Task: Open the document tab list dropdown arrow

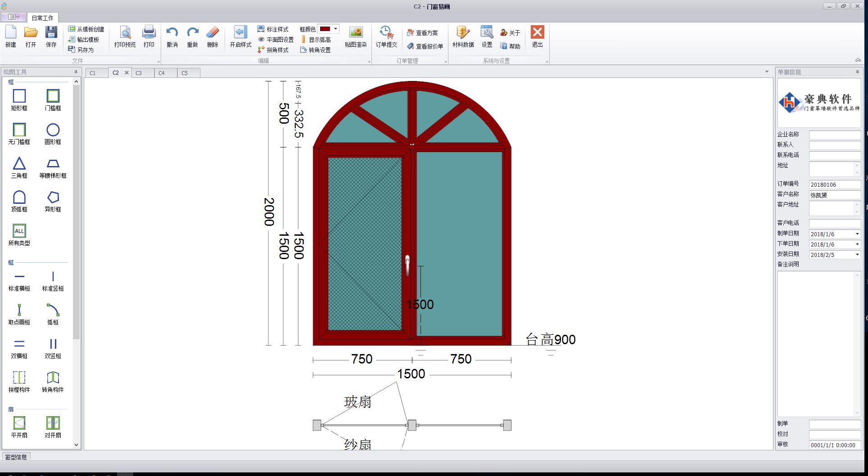Action: 767,72
